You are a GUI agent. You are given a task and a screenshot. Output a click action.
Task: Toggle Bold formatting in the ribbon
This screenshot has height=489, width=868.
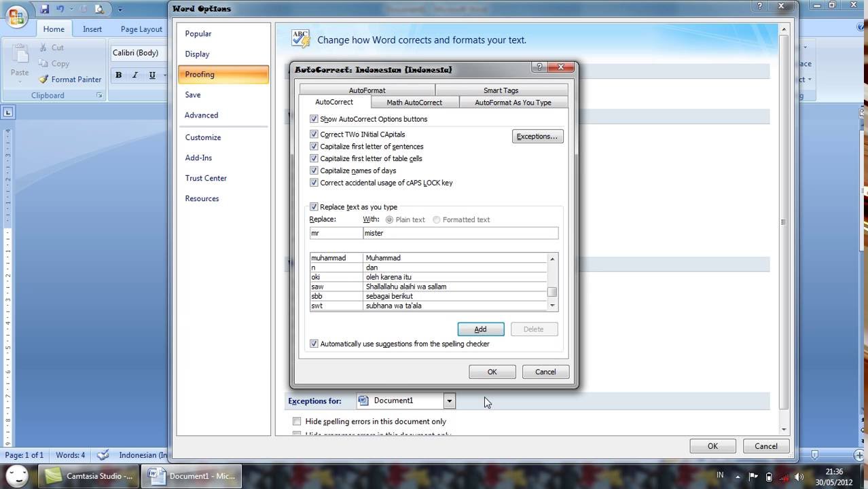(118, 75)
